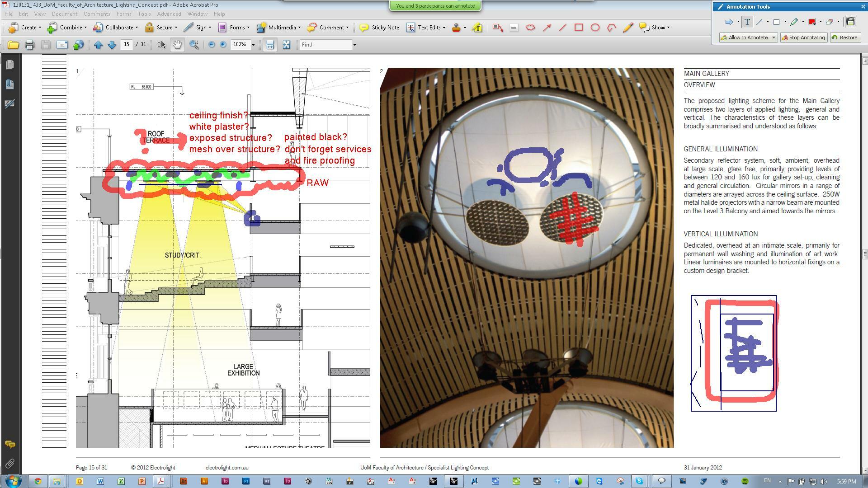868x488 pixels.
Task: Select the red Arrow tool
Action: 547,28
